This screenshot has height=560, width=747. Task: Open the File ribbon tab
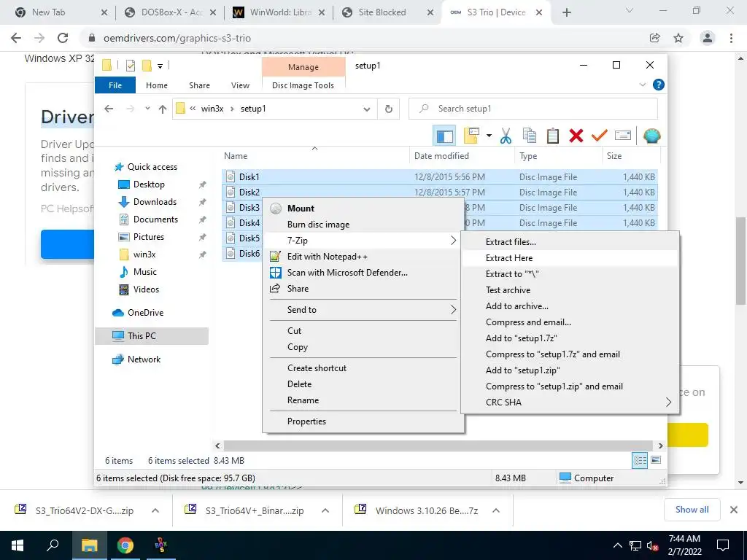pos(115,85)
